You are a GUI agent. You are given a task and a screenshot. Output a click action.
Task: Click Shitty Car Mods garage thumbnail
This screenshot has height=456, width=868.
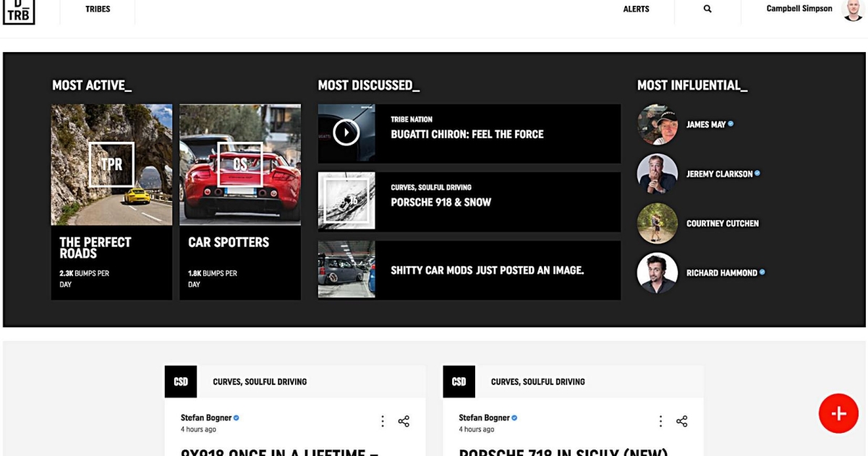tap(346, 269)
